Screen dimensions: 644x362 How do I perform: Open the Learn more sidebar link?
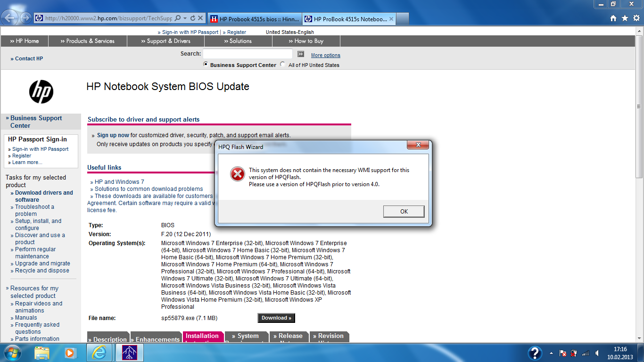tap(27, 162)
